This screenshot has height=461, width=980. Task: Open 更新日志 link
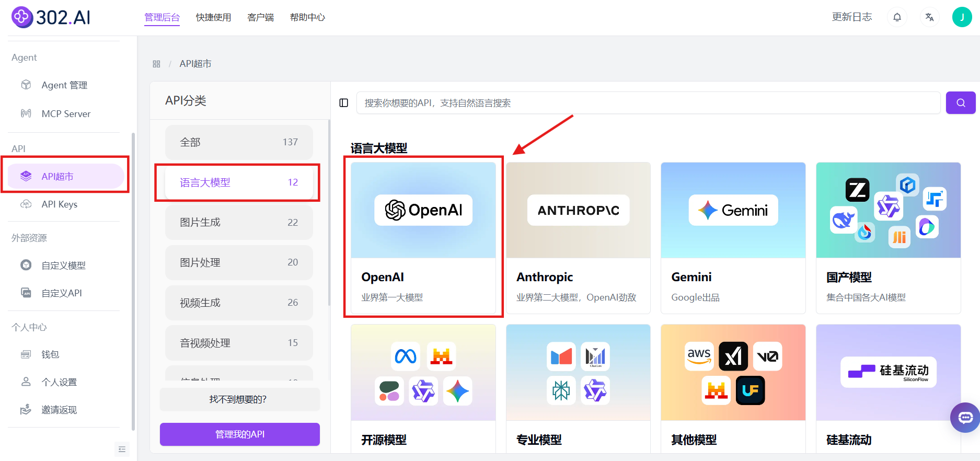pos(852,17)
